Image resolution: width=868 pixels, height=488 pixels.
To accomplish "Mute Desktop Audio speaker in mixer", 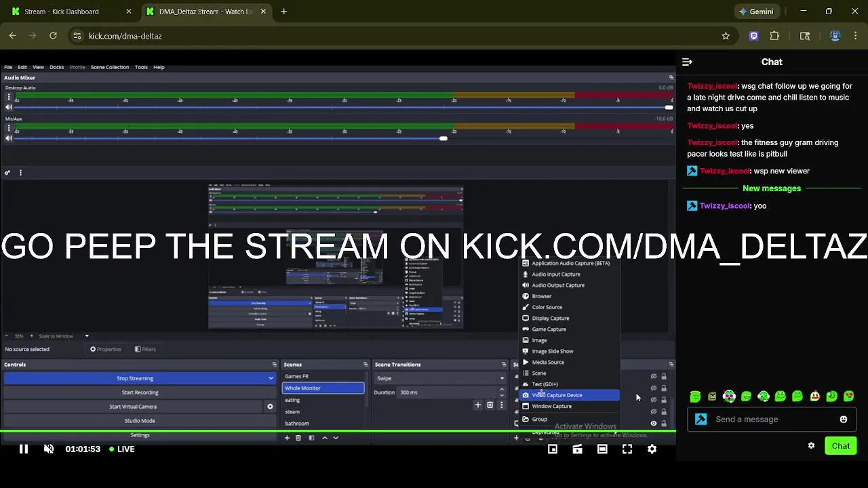I will 9,107.
